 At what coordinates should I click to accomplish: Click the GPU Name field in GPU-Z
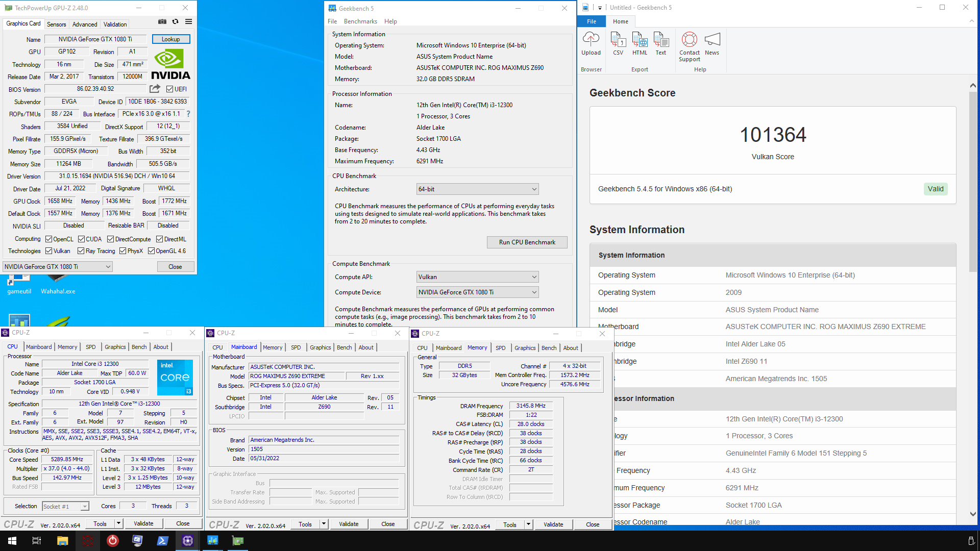pos(95,39)
